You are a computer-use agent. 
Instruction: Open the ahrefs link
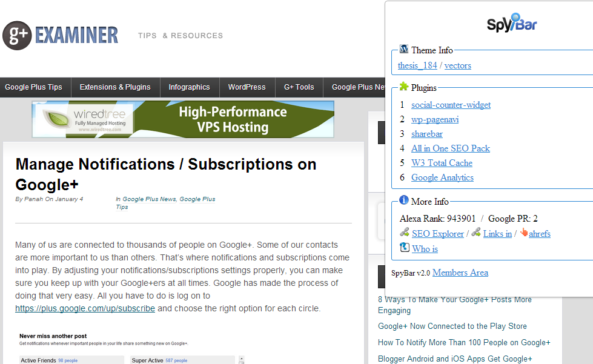pyautogui.click(x=540, y=234)
